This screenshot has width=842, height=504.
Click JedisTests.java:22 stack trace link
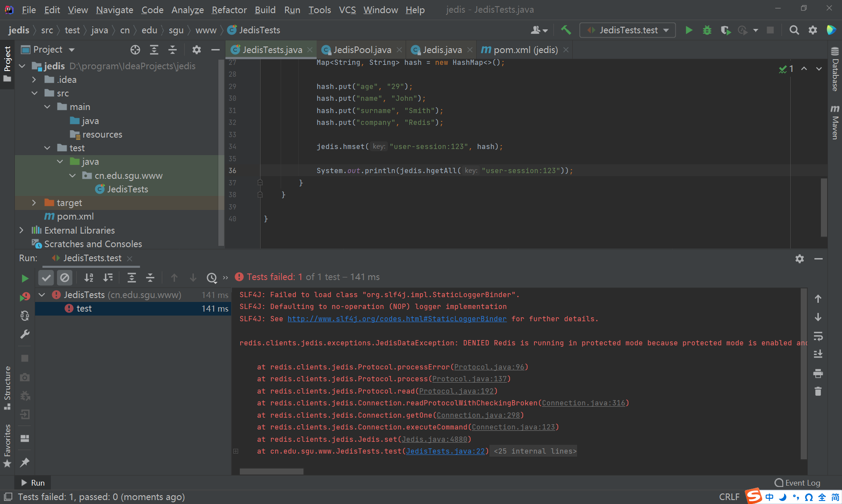click(445, 451)
